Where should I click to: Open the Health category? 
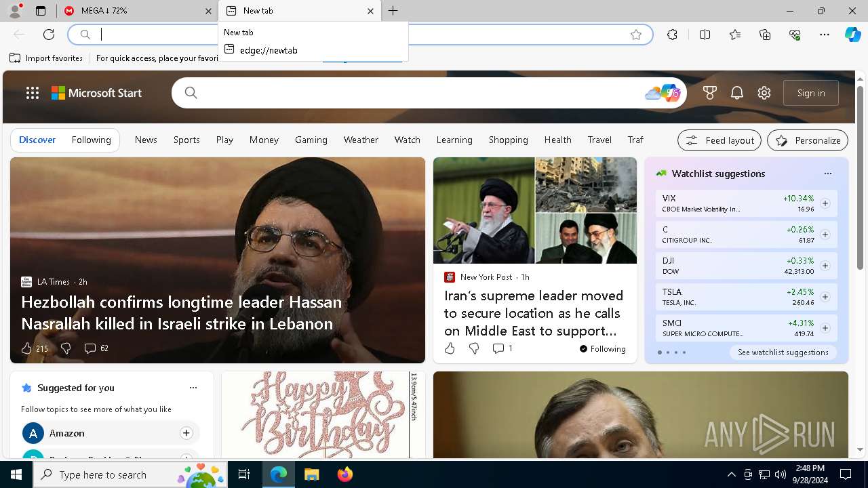click(558, 140)
